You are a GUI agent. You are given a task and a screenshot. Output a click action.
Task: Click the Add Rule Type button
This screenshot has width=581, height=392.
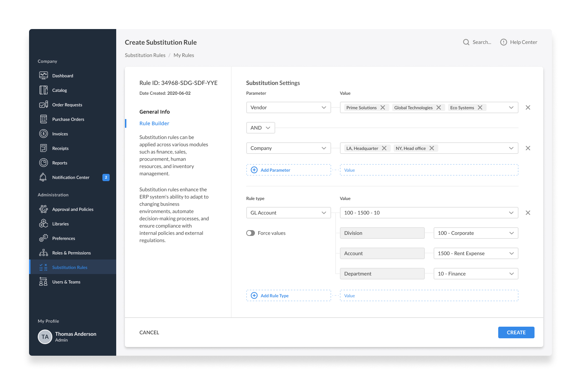point(289,295)
